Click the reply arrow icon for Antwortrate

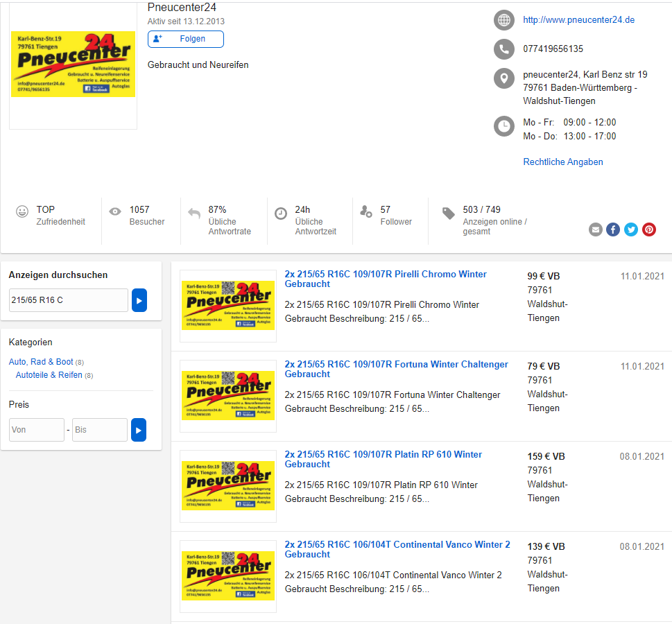[x=194, y=213]
